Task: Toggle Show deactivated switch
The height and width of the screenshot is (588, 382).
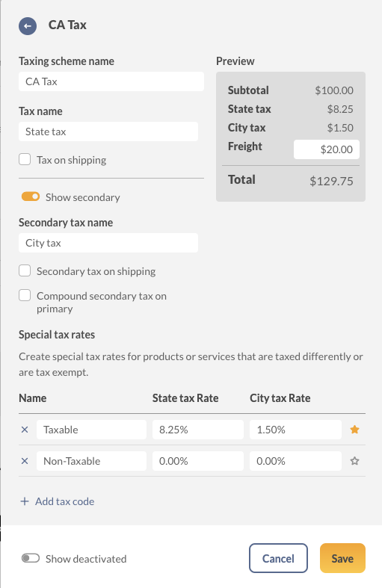Action: [x=31, y=558]
